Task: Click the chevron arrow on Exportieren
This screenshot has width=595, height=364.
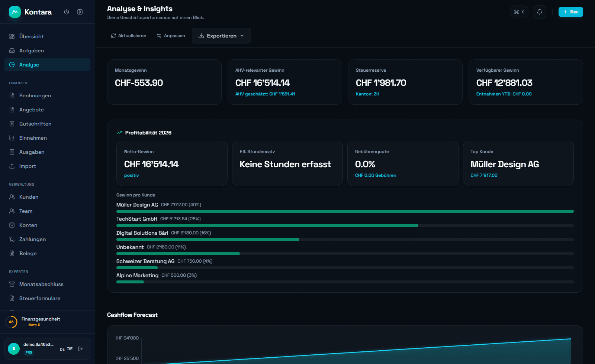Action: point(242,36)
